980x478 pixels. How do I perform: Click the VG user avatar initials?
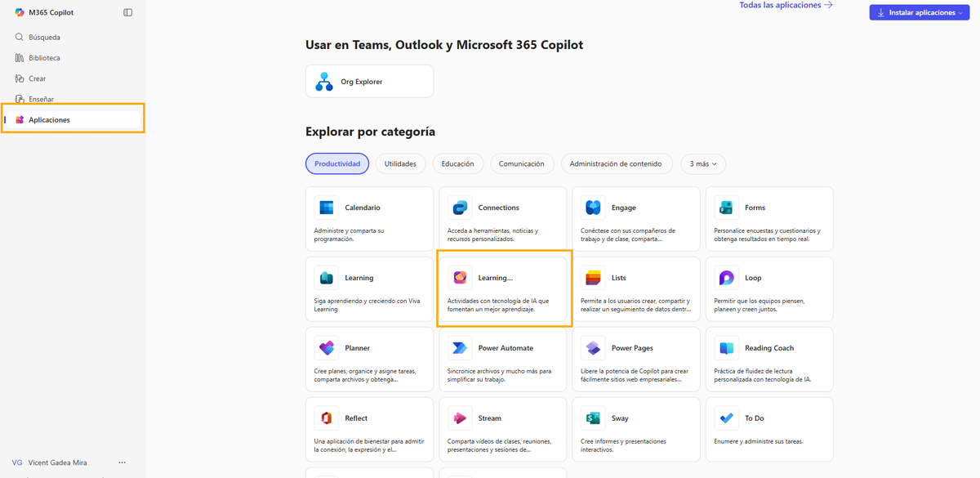pyautogui.click(x=17, y=462)
